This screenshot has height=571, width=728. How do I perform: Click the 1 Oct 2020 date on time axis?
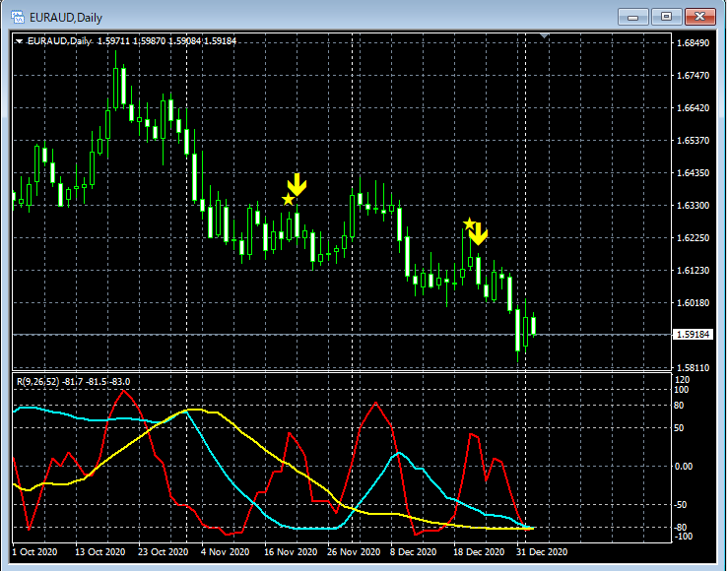point(35,552)
